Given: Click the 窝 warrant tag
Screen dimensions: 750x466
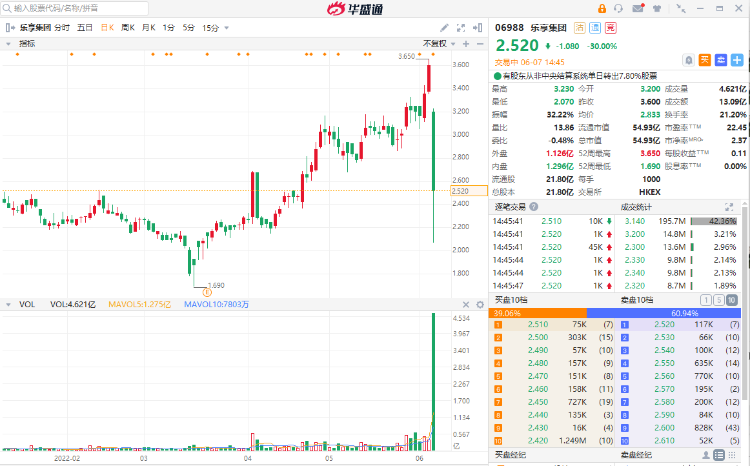Looking at the screenshot, I should (610, 28).
